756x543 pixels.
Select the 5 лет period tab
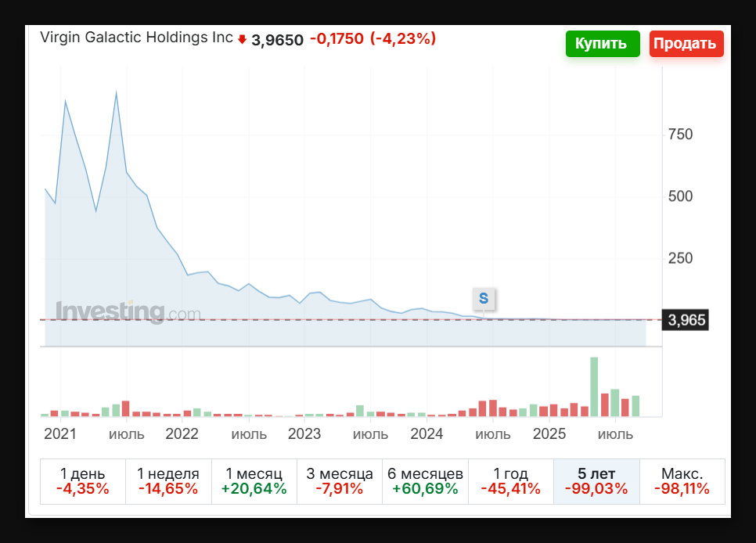596,481
